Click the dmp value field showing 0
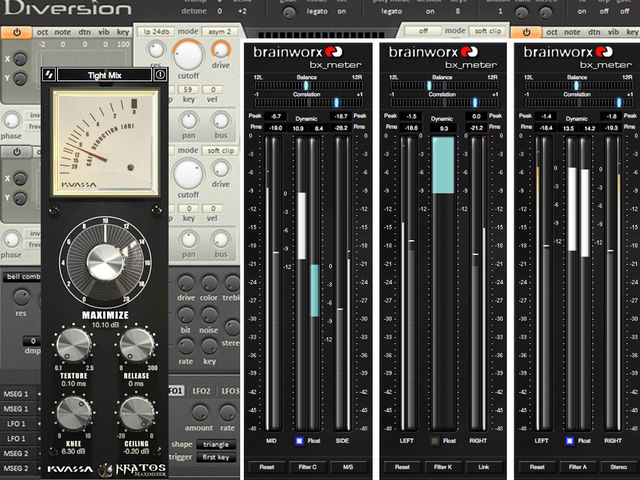 click(33, 341)
